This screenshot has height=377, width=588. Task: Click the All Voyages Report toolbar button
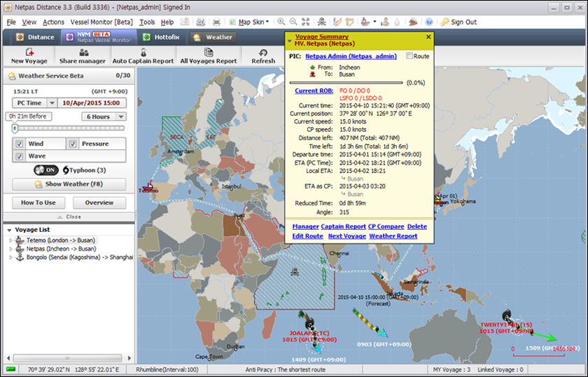pyautogui.click(x=209, y=56)
